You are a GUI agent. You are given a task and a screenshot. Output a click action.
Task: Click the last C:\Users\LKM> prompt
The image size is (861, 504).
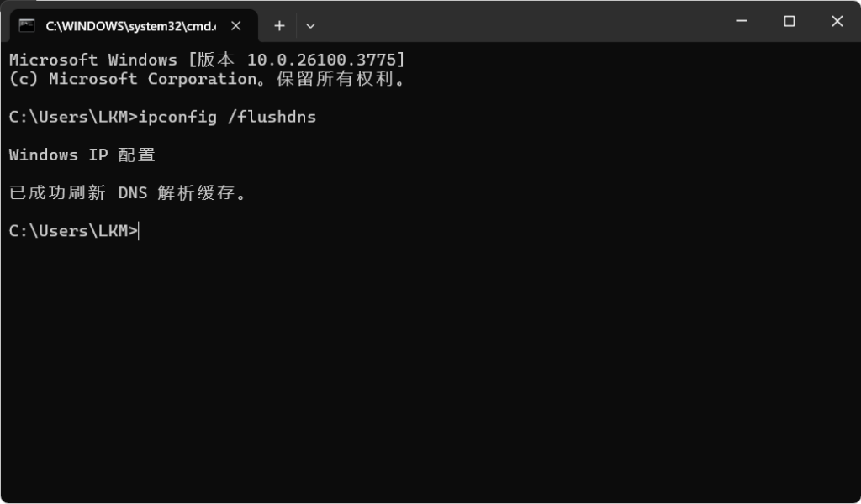point(72,230)
